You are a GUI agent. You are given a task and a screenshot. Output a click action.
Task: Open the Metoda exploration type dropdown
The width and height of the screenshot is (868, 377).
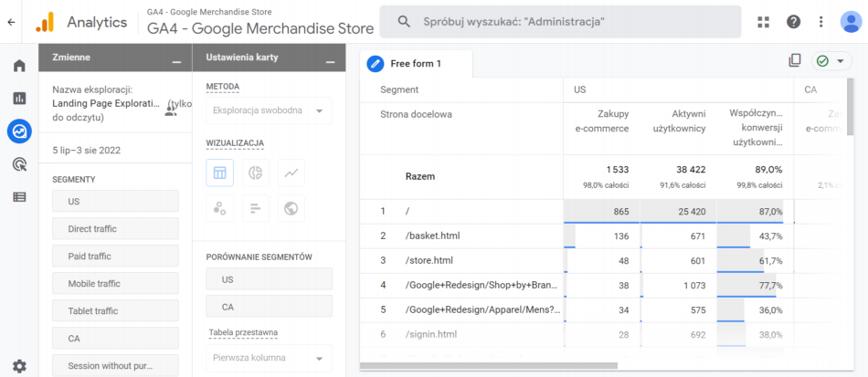click(x=269, y=111)
